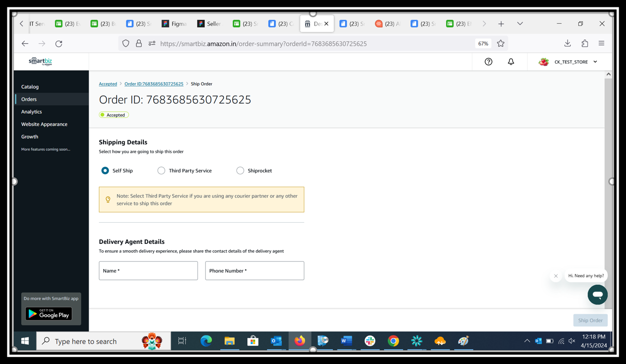Open File Explorer from taskbar
The width and height of the screenshot is (626, 364).
230,341
